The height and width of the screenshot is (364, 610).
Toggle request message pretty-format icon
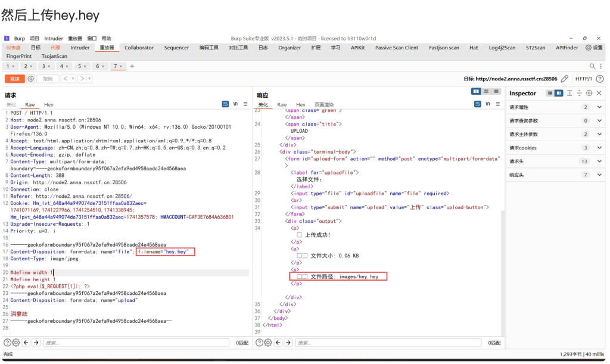[225, 104]
